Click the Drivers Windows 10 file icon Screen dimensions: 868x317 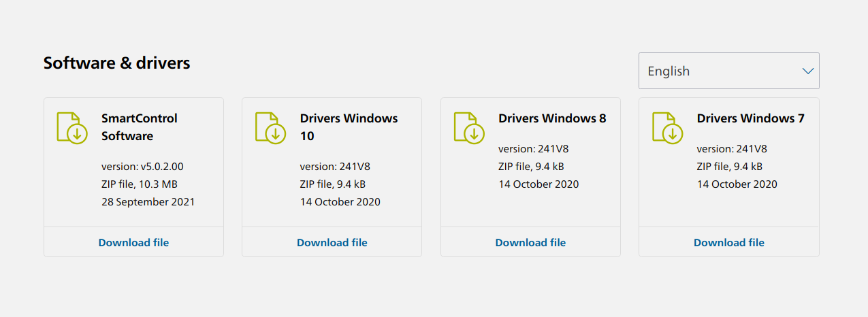pos(271,127)
